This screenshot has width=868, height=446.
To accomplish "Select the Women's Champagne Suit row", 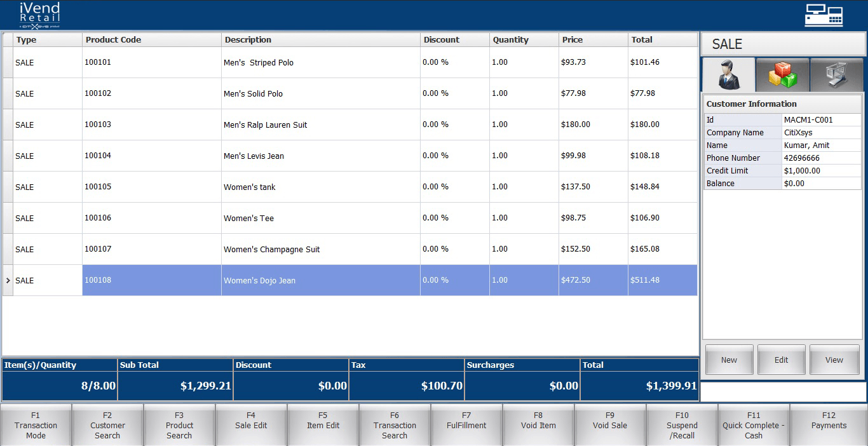I will click(x=271, y=249).
